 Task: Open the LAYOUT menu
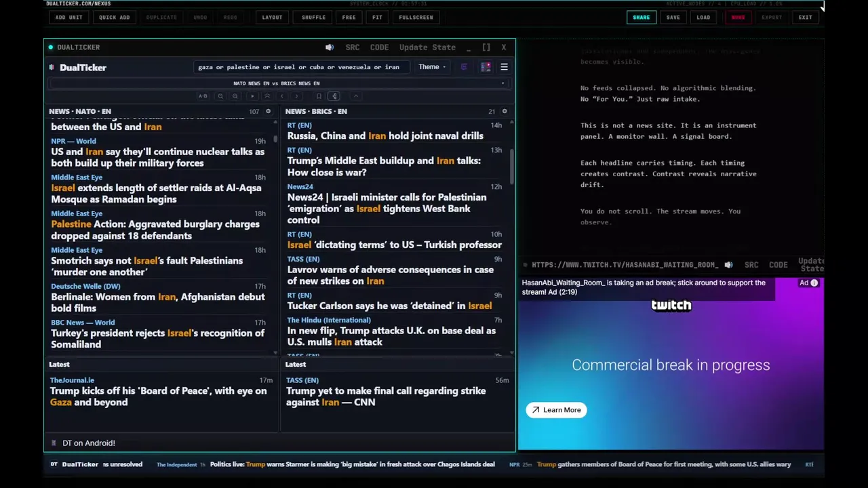(x=272, y=17)
